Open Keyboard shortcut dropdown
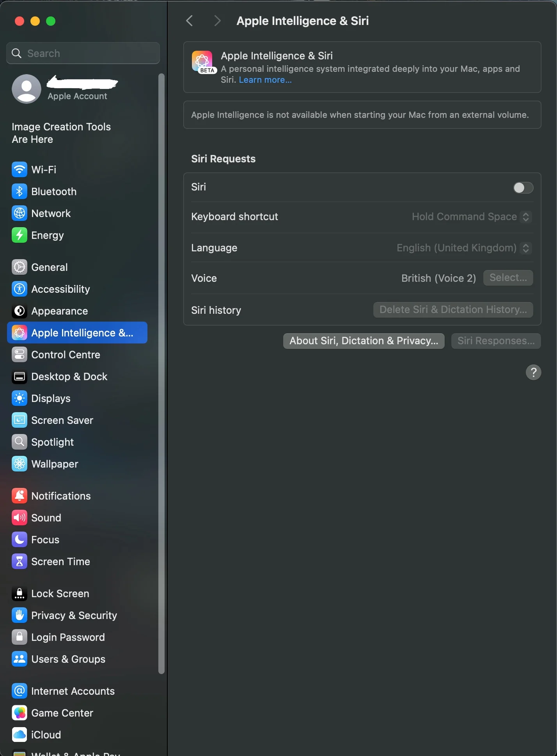Screen dimensions: 557x756 coord(472,217)
